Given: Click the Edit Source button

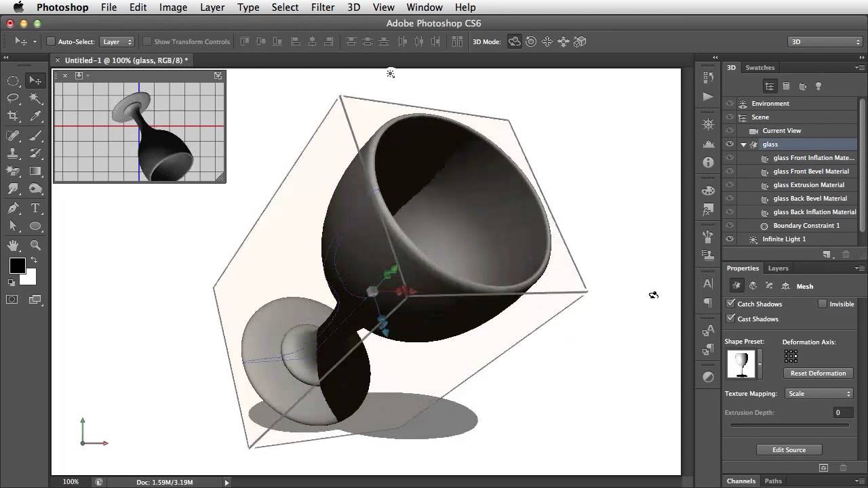Looking at the screenshot, I should [x=789, y=449].
